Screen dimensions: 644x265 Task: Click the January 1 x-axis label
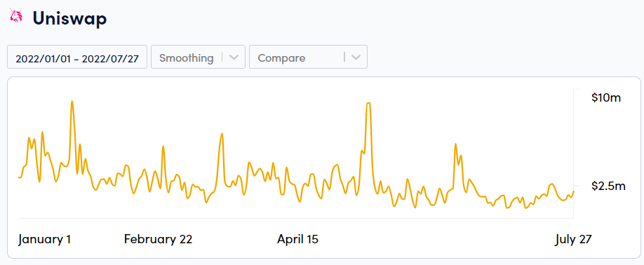pyautogui.click(x=44, y=239)
